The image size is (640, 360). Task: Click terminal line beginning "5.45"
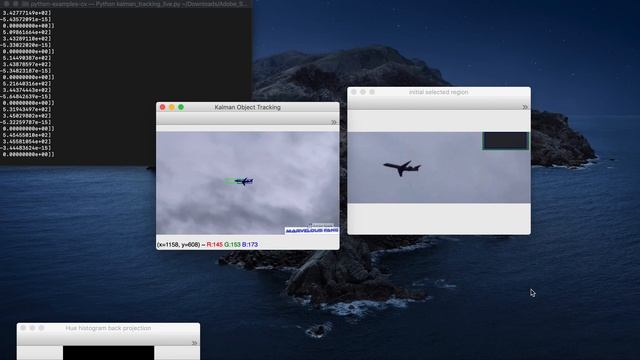pyautogui.click(x=27, y=135)
